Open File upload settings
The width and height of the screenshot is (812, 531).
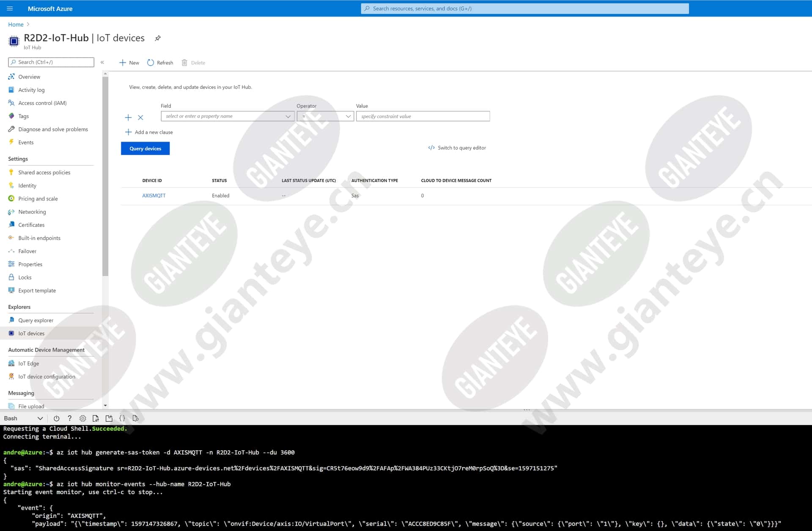click(31, 406)
